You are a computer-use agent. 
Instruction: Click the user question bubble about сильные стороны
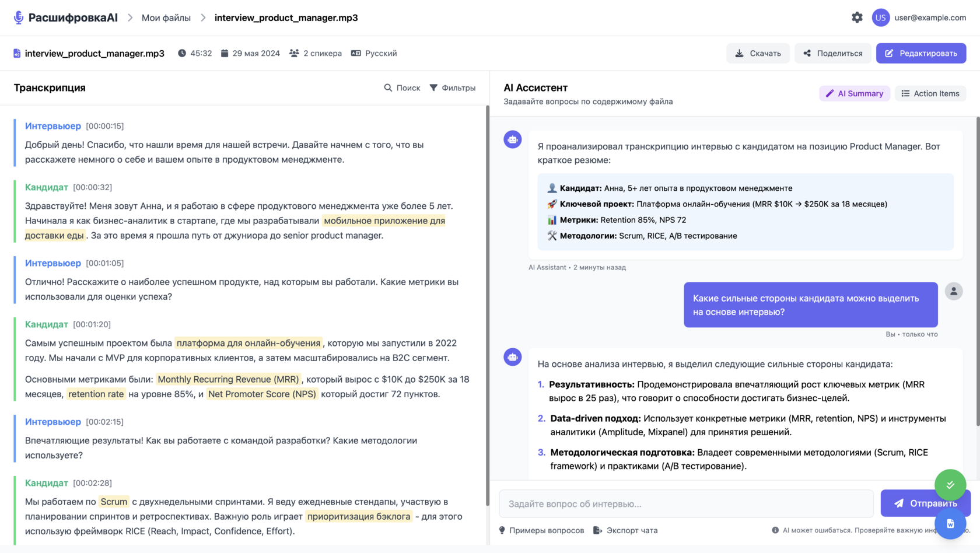[x=811, y=304]
